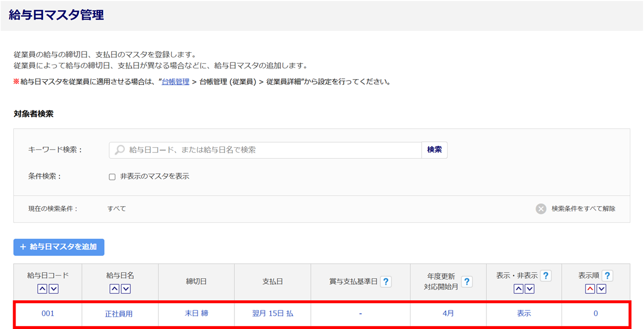
Task: Click the 表示 status cell in row 001
Action: tap(524, 313)
